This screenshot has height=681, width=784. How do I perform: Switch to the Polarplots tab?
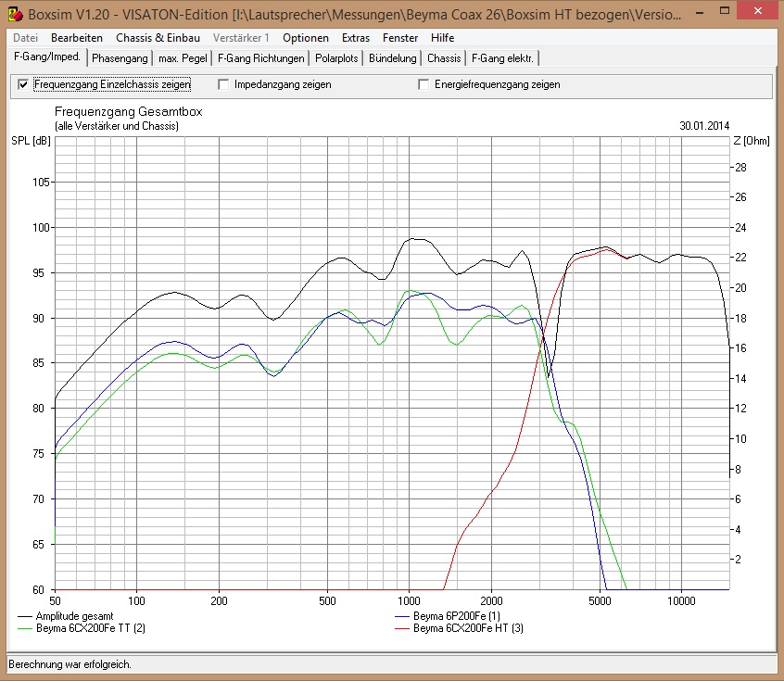[336, 58]
